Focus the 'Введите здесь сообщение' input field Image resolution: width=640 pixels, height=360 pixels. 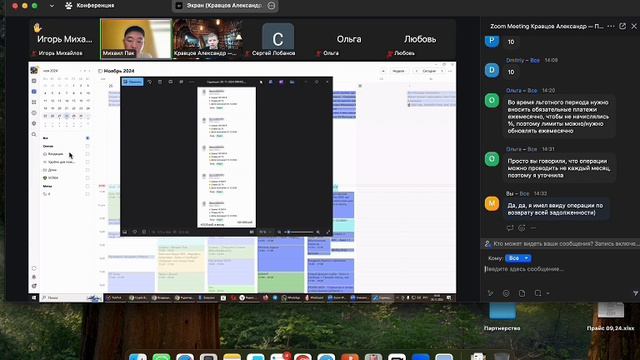(x=560, y=269)
